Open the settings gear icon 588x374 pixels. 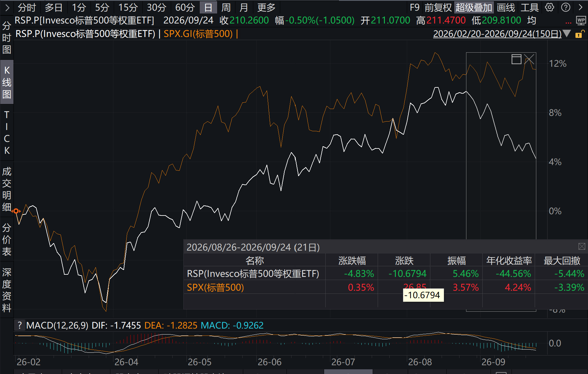pyautogui.click(x=549, y=7)
